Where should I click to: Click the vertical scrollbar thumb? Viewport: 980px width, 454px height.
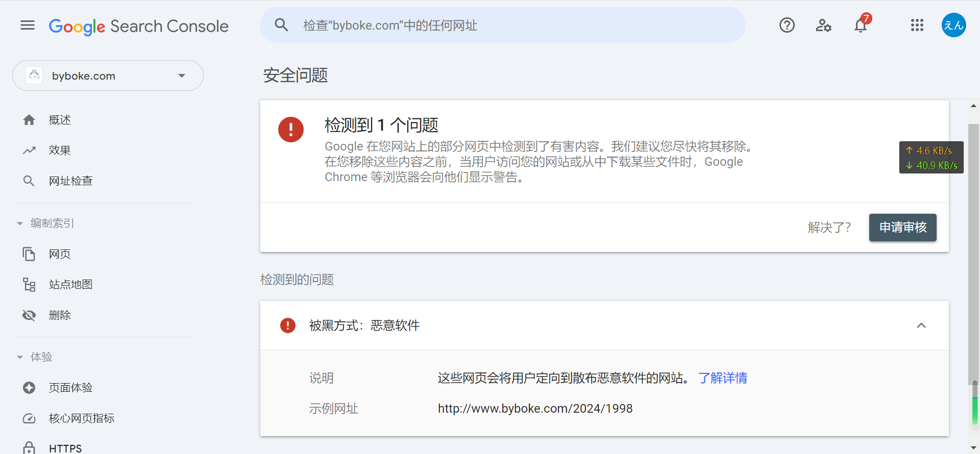974,255
